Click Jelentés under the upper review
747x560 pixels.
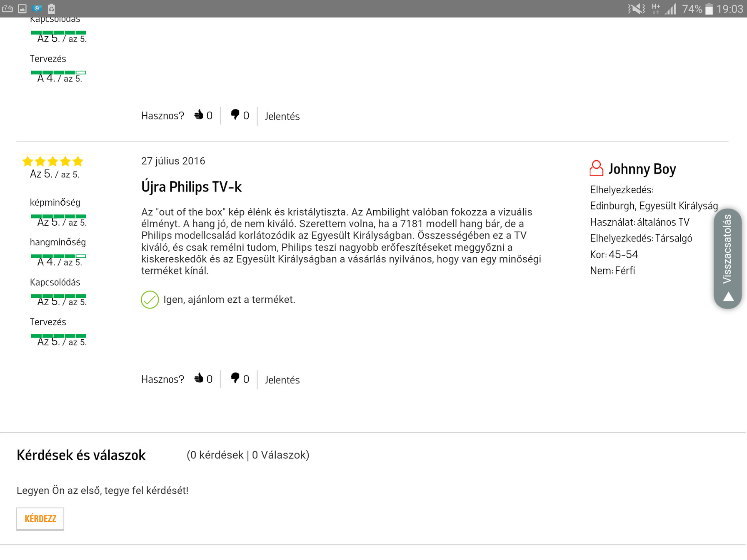[282, 116]
